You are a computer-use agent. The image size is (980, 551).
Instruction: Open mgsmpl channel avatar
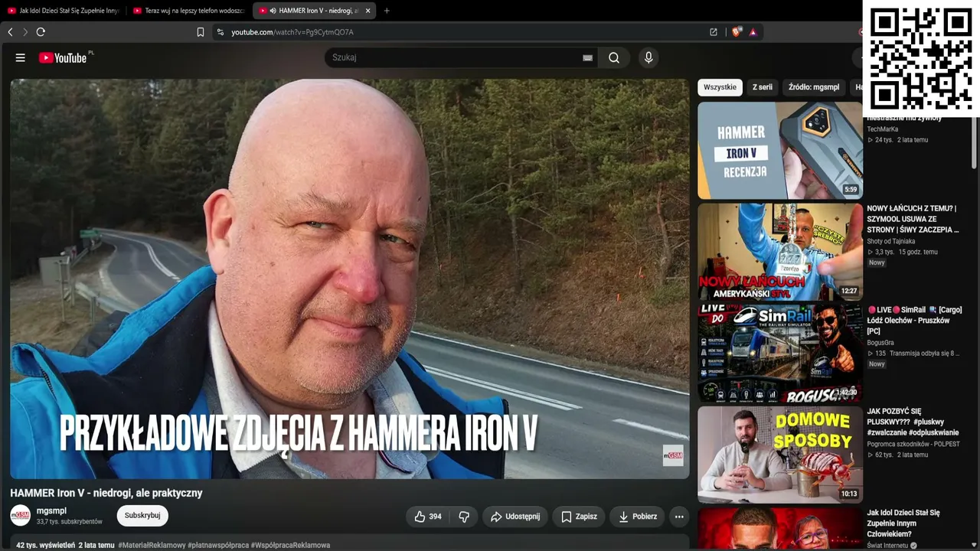coord(21,516)
